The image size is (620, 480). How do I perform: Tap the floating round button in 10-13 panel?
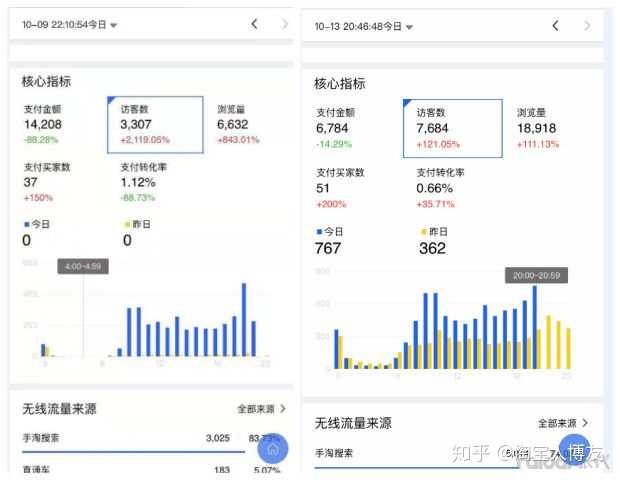(x=575, y=450)
